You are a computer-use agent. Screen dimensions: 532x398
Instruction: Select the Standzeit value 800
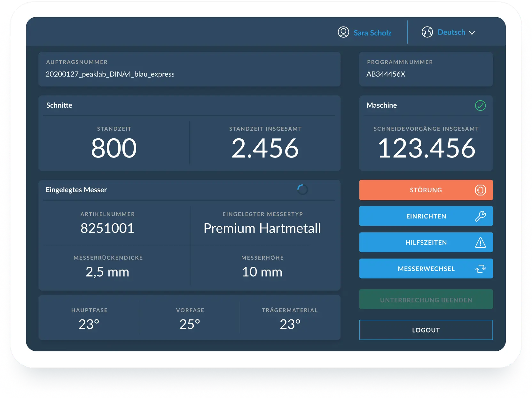coord(114,148)
